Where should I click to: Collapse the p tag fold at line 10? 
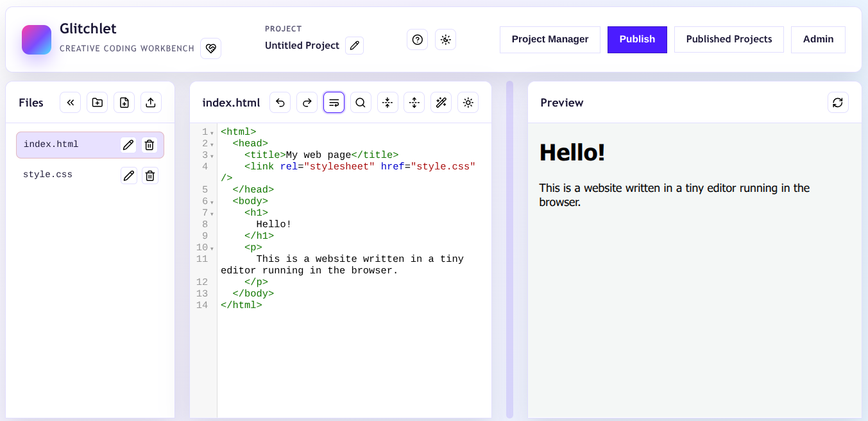[x=212, y=248]
